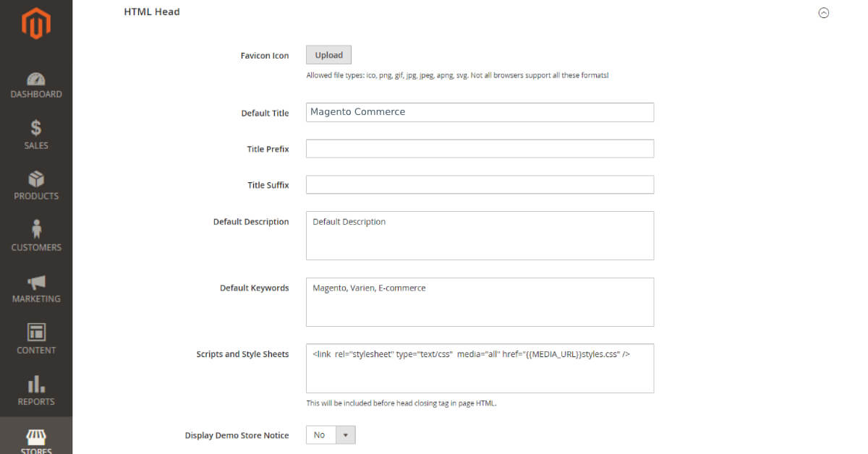Click the Title Prefix label
Viewport: 868px width, 454px height.
pyautogui.click(x=268, y=149)
